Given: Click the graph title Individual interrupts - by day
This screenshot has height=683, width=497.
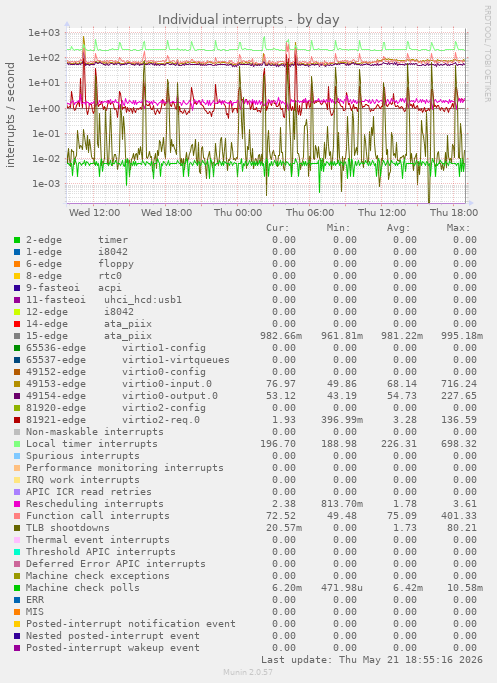Looking at the screenshot, I should [x=248, y=20].
